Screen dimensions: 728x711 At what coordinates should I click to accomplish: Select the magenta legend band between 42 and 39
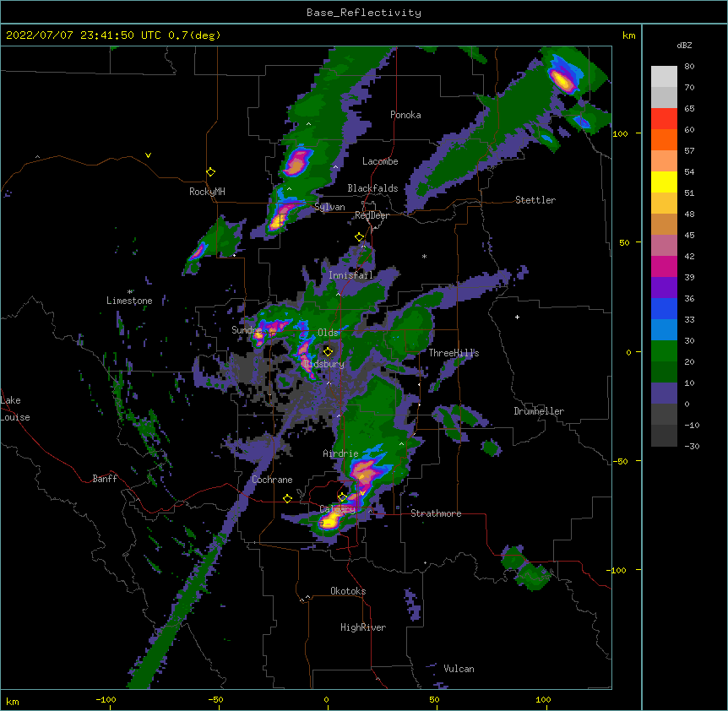664,267
